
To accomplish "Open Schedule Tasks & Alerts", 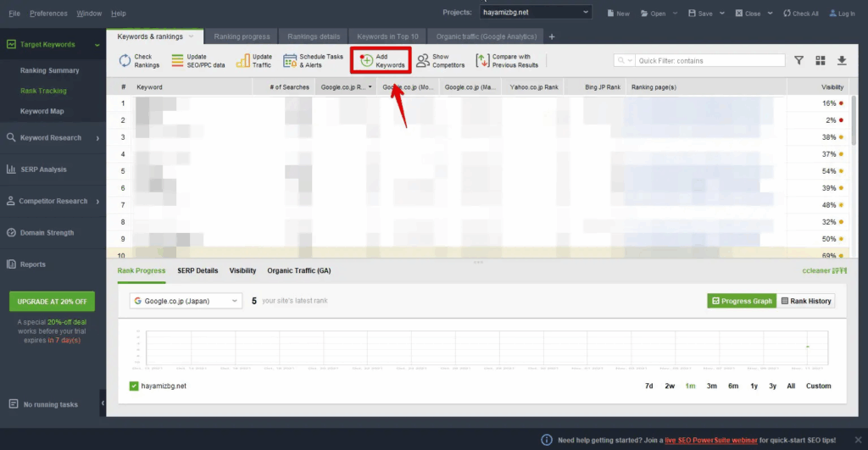I will [x=290, y=61].
